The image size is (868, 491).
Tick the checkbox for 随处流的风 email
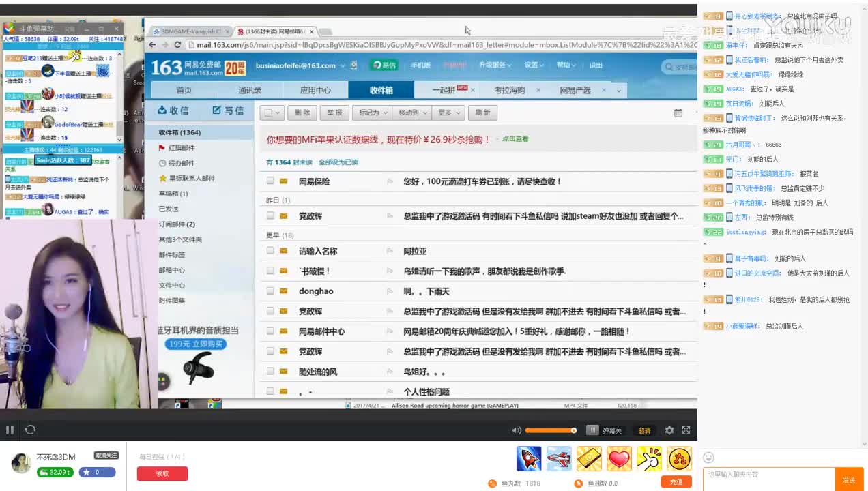(x=270, y=371)
